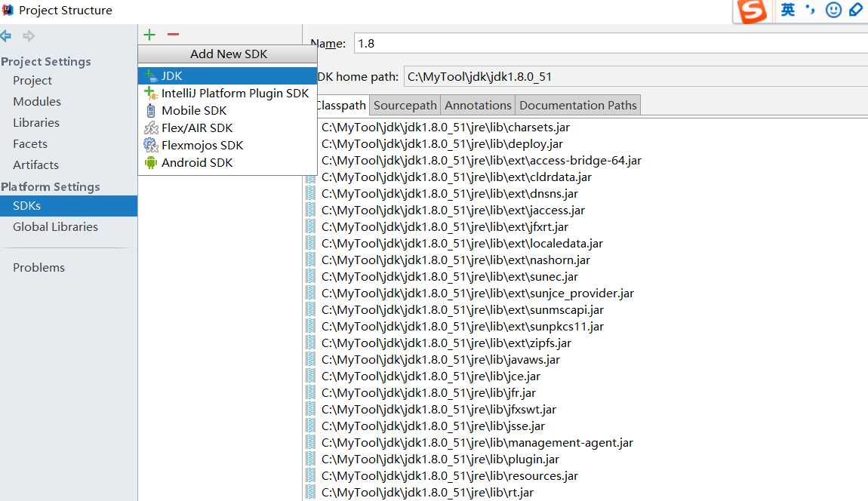
Task: Click the Mobile SDK phone icon
Action: [x=150, y=111]
